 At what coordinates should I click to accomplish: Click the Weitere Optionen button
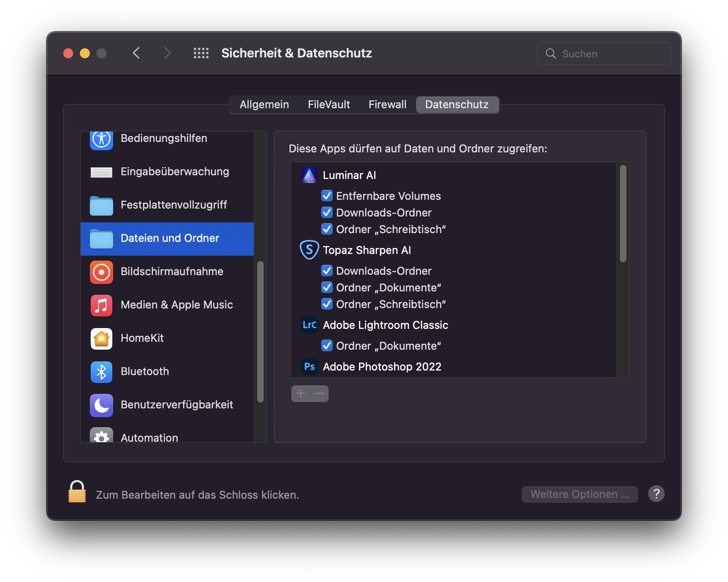click(x=579, y=494)
